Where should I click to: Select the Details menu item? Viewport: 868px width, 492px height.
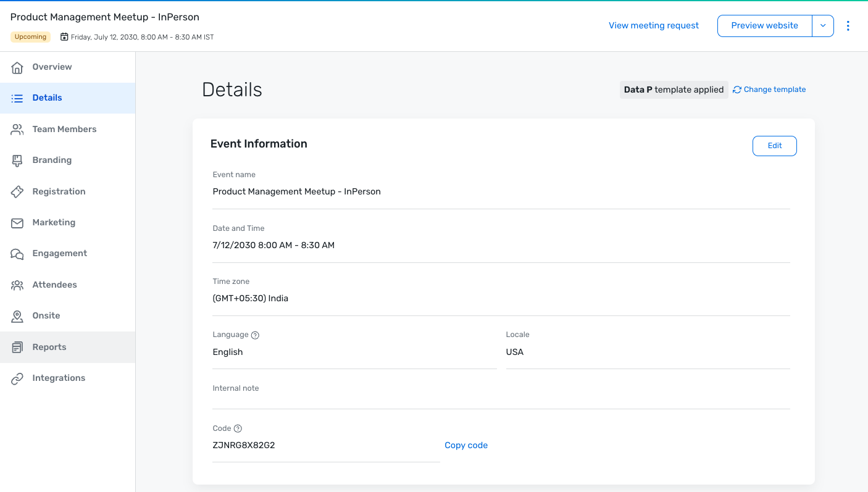(47, 98)
